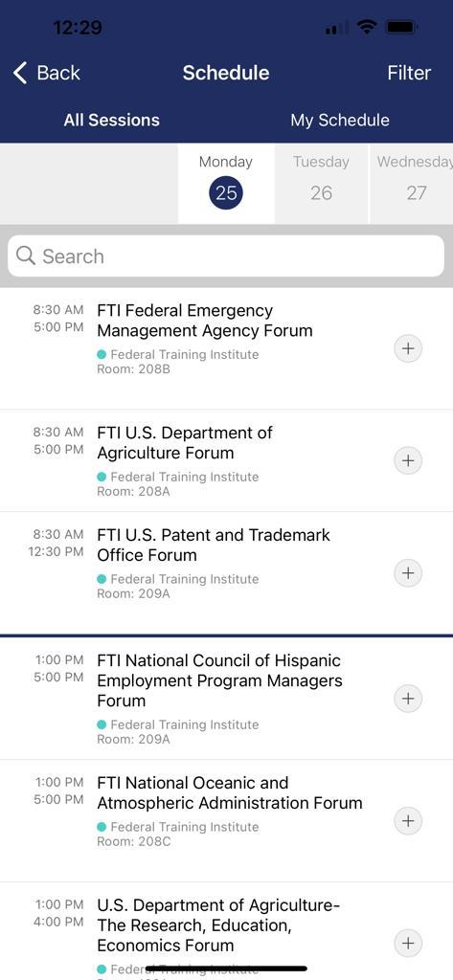
Task: Add Hispanic Employment Program Managers Forum plus icon
Action: [x=408, y=698]
